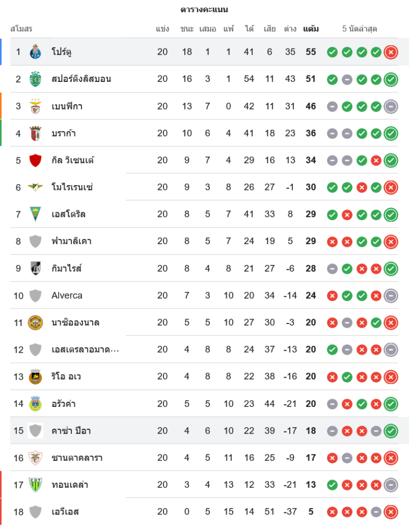This screenshot has height=532, width=409.
Task: Click the Porto club crest icon
Action: (x=35, y=52)
